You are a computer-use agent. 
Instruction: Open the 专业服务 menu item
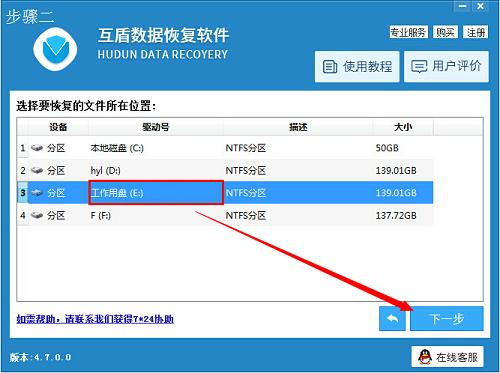tap(409, 32)
